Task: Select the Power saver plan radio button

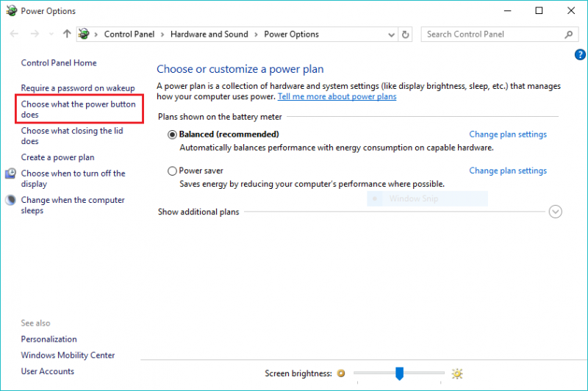Action: pos(173,171)
